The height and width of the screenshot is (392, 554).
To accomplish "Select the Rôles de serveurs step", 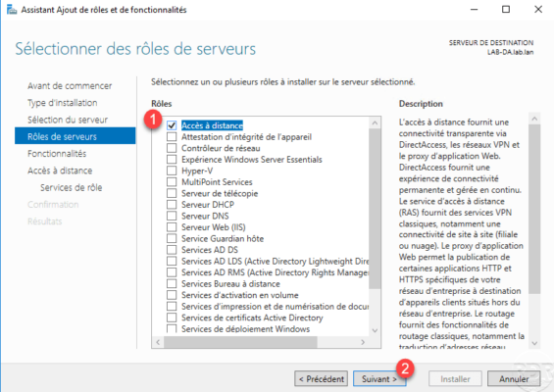I will (x=75, y=136).
